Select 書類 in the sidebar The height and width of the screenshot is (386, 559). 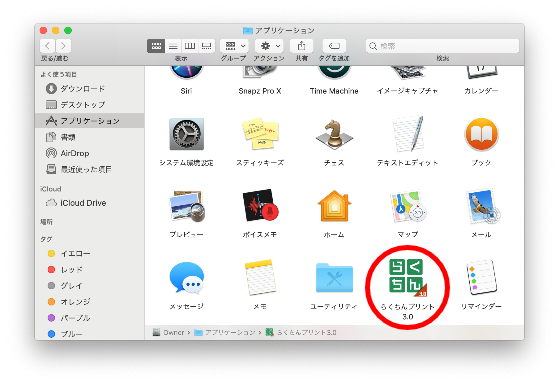(90, 137)
